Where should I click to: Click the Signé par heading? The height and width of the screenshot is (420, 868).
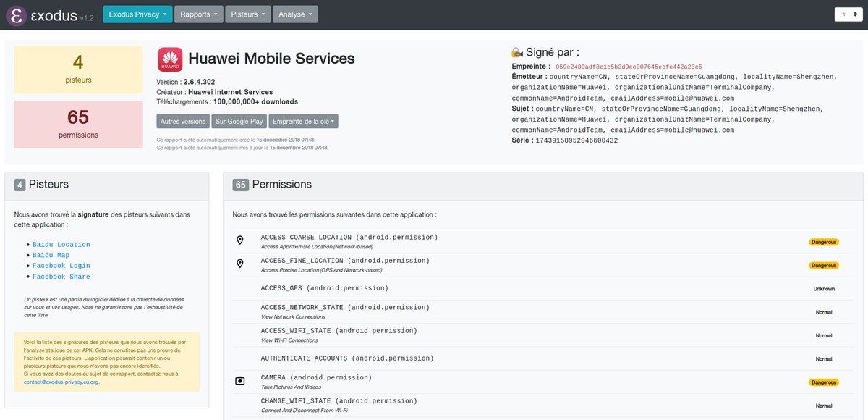click(x=553, y=52)
